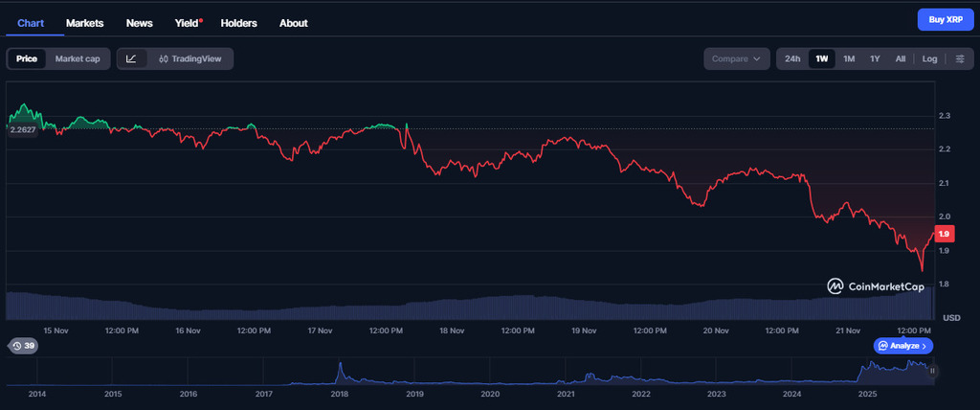Click the history clock badge showing 39
The image size is (980, 410).
coord(22,346)
